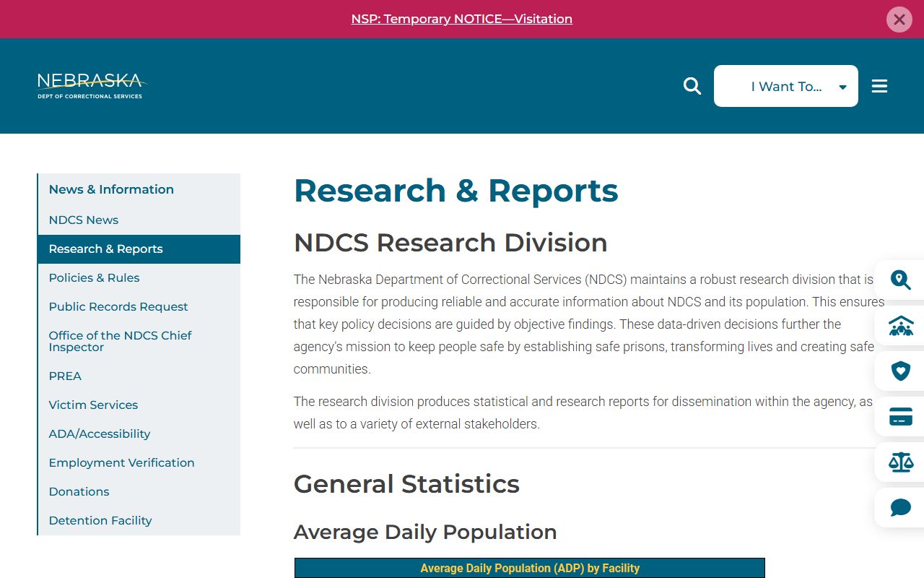The height and width of the screenshot is (578, 924).
Task: Open the NSP Temporary NOTICE Visitation link
Action: [462, 19]
